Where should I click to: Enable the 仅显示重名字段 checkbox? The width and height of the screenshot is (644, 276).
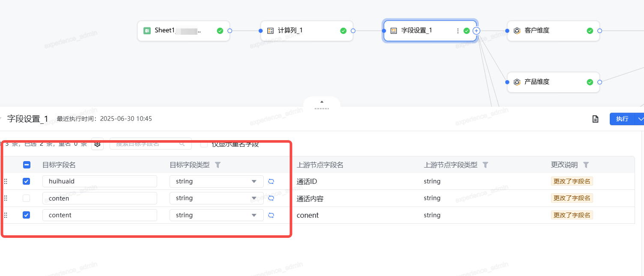point(204,144)
